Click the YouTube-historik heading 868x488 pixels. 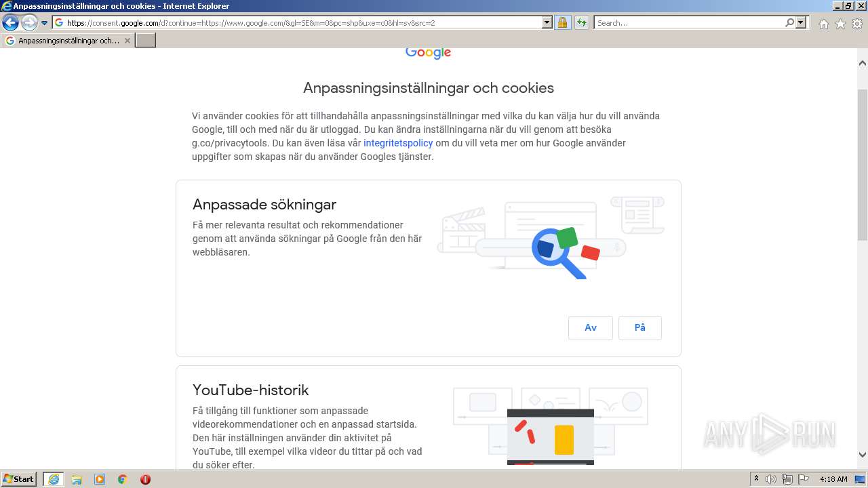[251, 390]
